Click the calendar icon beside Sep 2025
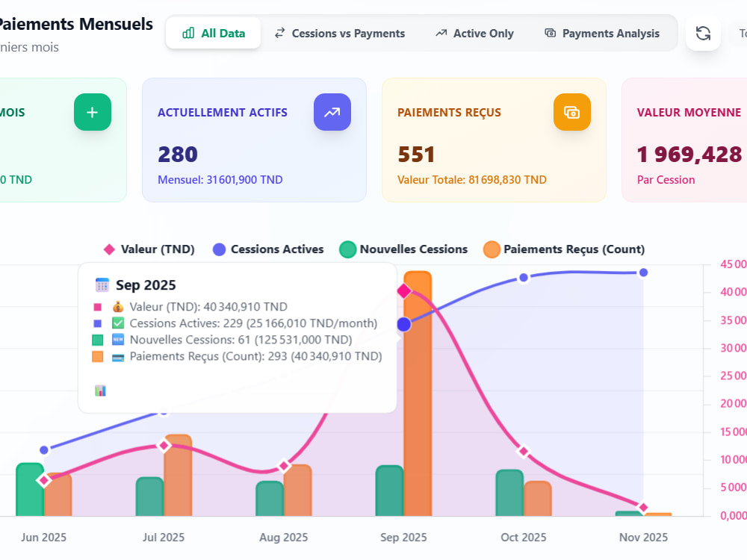747x560 pixels. 102,284
